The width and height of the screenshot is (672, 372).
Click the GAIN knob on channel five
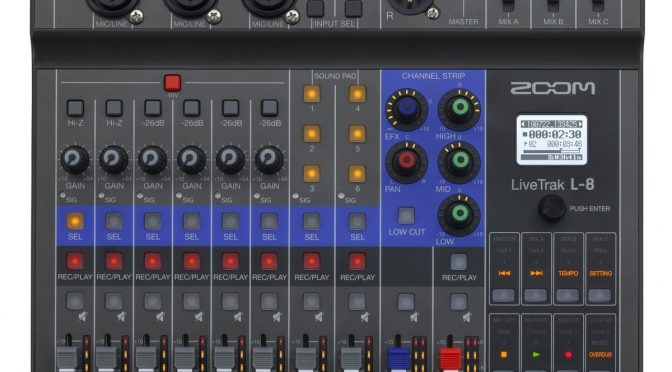click(x=231, y=159)
